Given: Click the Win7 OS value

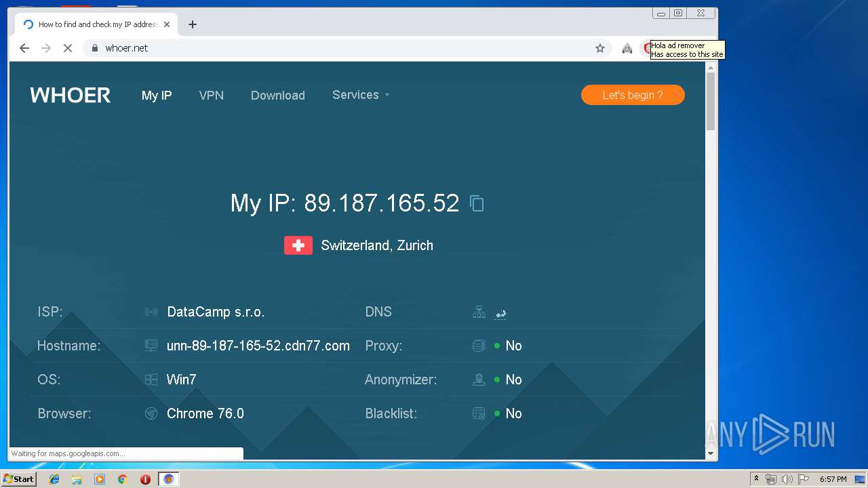Looking at the screenshot, I should pyautogui.click(x=182, y=380).
